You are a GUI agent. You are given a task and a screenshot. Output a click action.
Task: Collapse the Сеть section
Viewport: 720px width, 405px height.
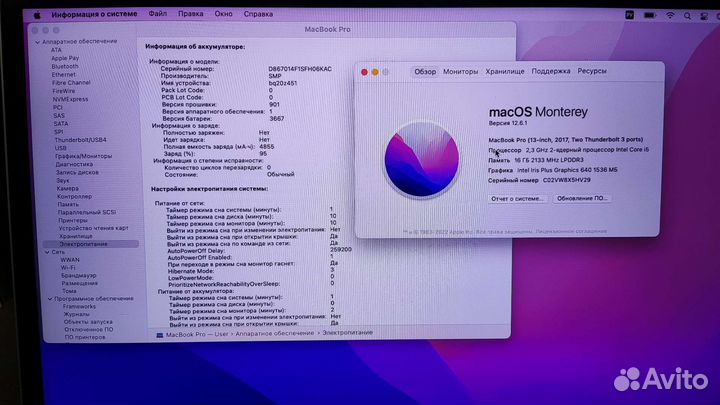[47, 252]
